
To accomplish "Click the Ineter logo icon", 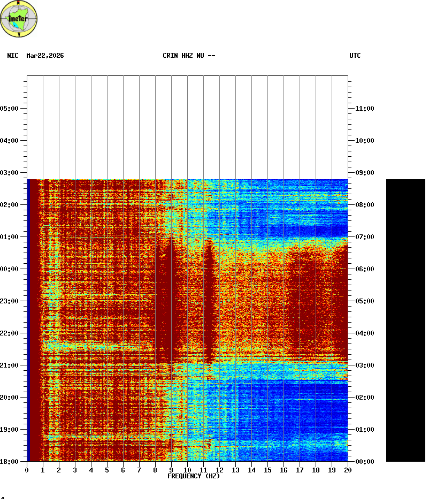I will pyautogui.click(x=19, y=19).
